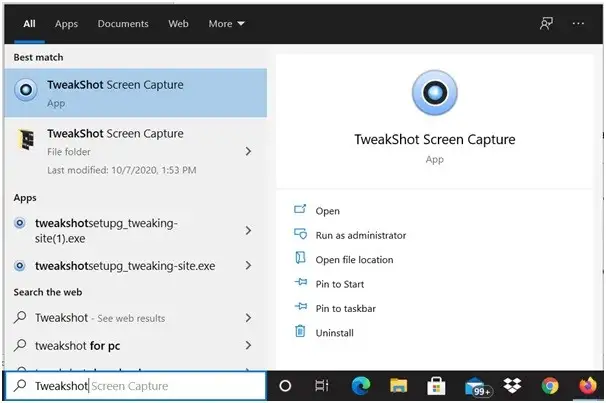606x403 pixels.
Task: Open Task View from the taskbar
Action: [x=321, y=386]
